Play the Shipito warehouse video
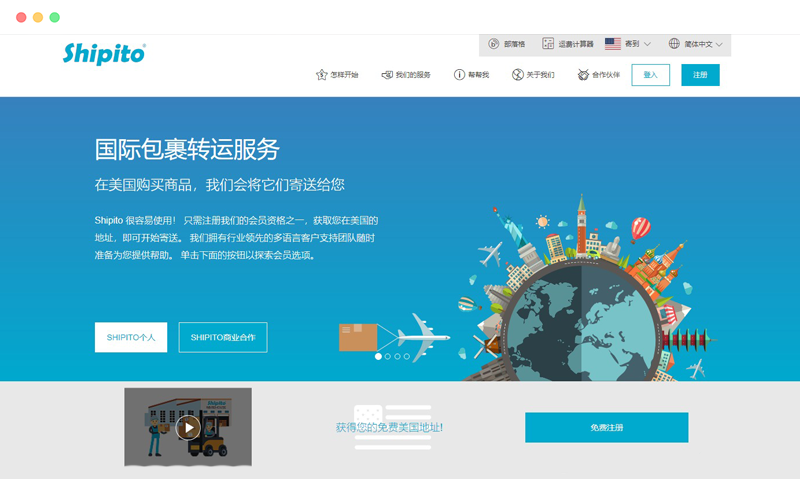The height and width of the screenshot is (479, 800). click(188, 427)
